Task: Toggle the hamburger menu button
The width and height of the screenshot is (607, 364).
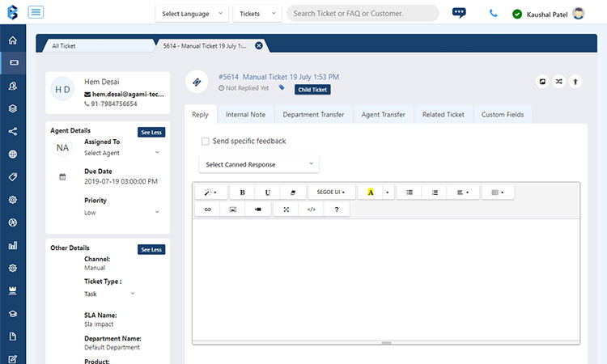Action: 36,12
